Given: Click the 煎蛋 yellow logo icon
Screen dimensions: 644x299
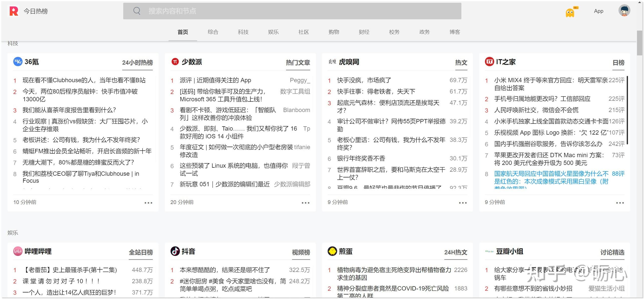Looking at the screenshot, I should click(x=332, y=251).
